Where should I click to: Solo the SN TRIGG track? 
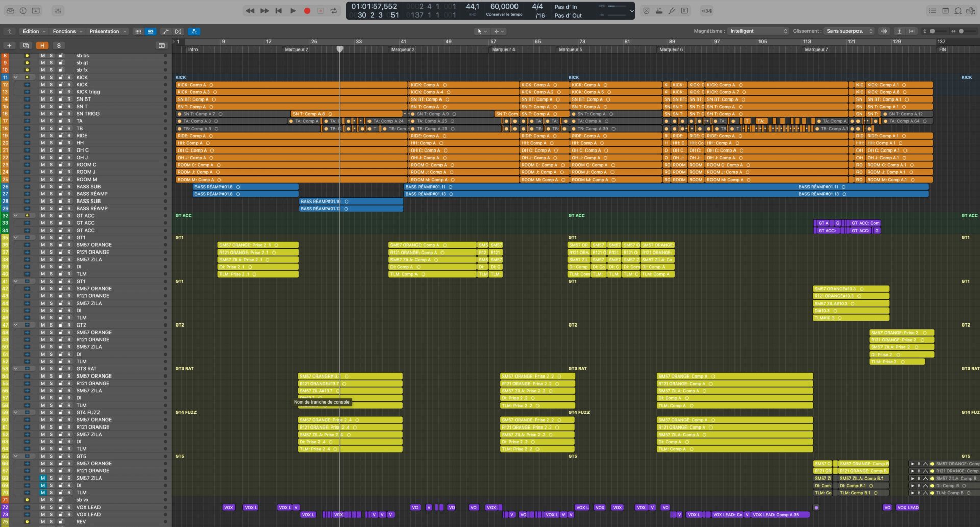coord(51,114)
